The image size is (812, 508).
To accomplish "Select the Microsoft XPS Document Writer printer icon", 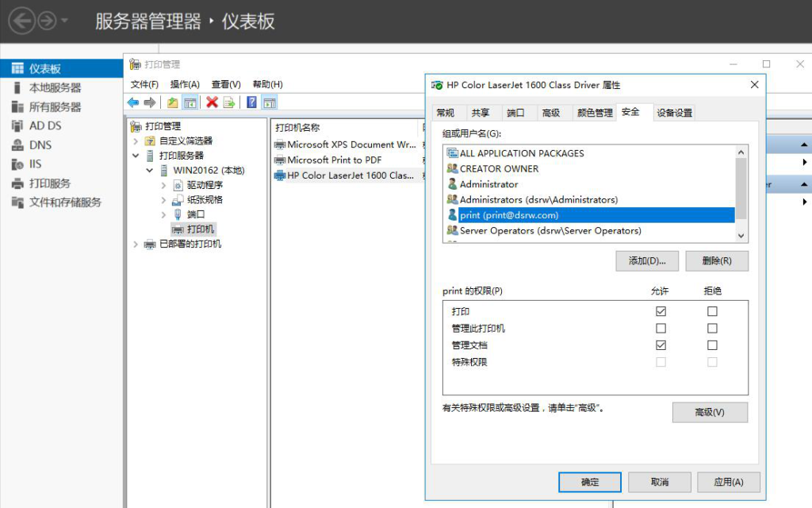I will [280, 144].
